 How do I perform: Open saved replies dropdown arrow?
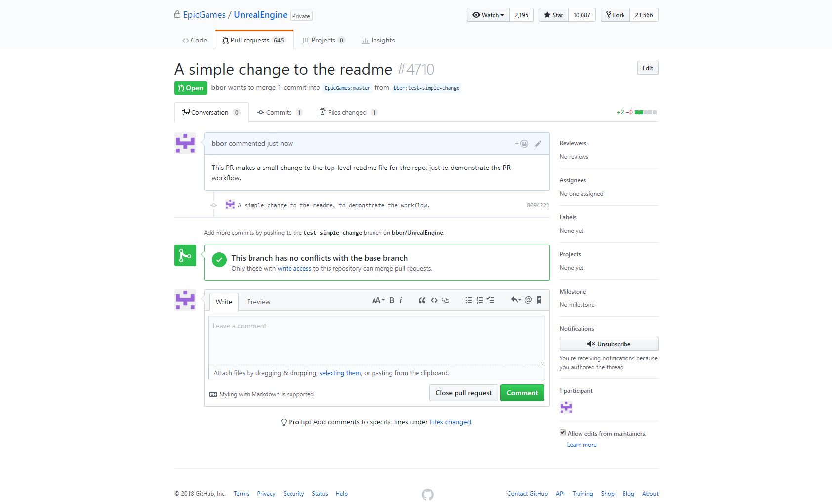[516, 300]
